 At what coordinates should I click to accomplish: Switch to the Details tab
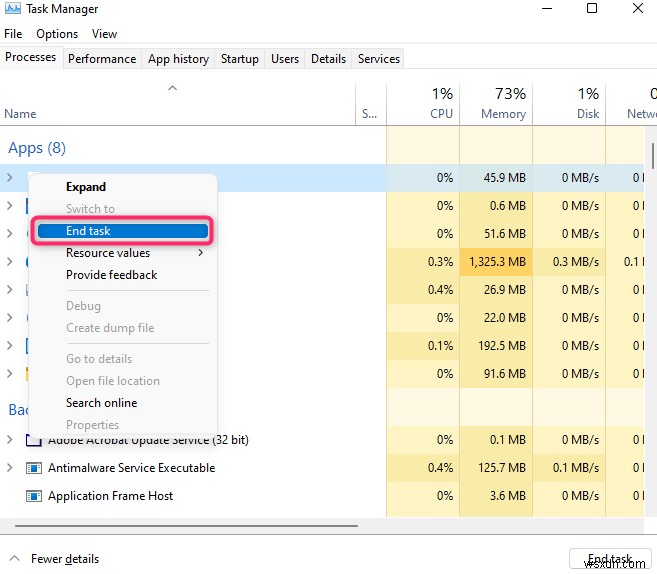328,59
